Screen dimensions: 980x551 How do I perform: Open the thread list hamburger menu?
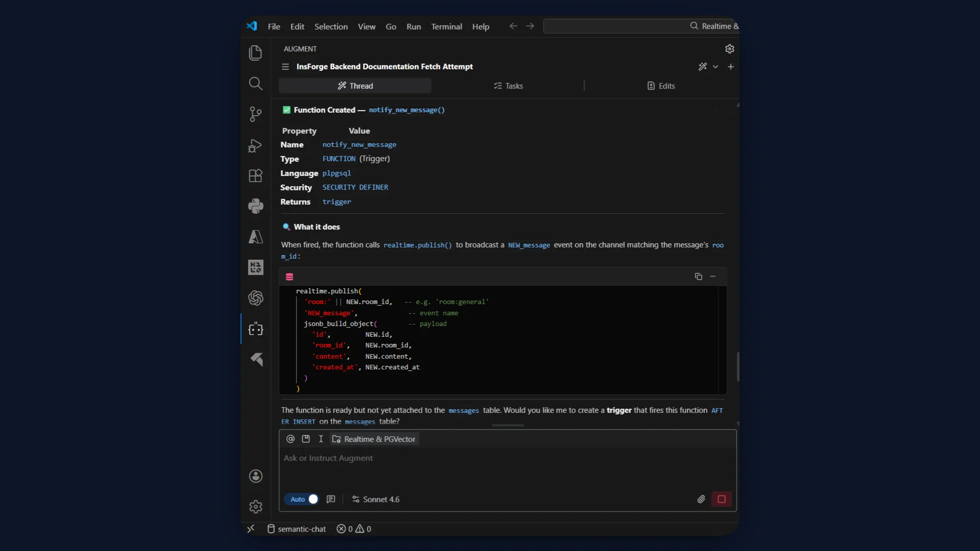(285, 67)
